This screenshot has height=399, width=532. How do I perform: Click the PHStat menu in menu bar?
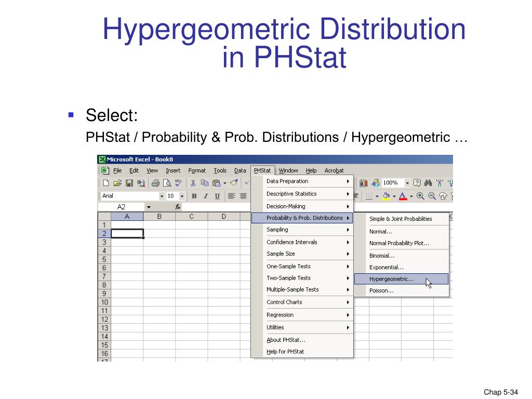click(262, 170)
